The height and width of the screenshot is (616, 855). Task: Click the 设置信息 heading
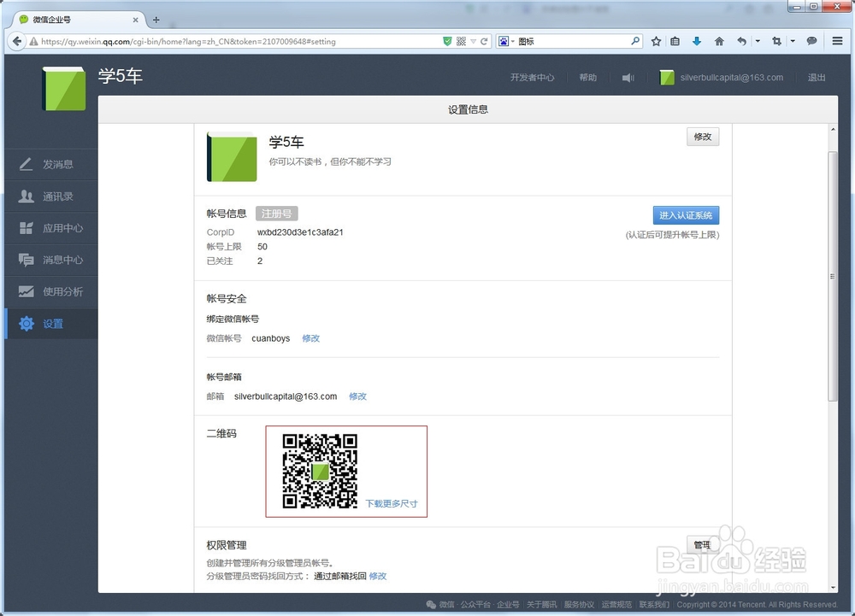tap(468, 109)
